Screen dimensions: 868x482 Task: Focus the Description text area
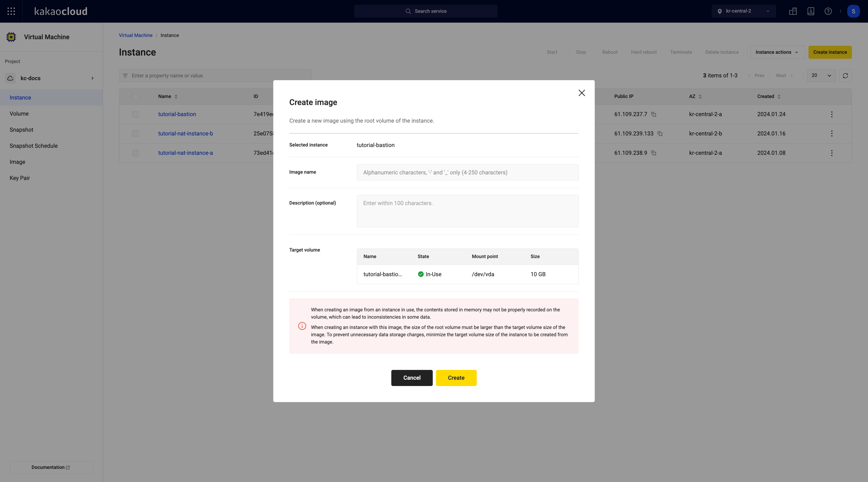(468, 211)
